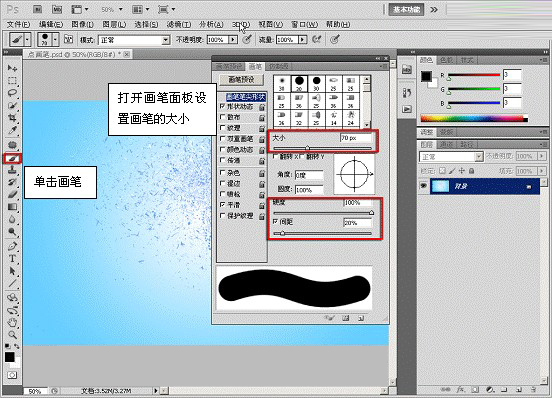This screenshot has width=552, height=398.
Task: Select the Brush tool in the toolbox
Action: tap(13, 158)
